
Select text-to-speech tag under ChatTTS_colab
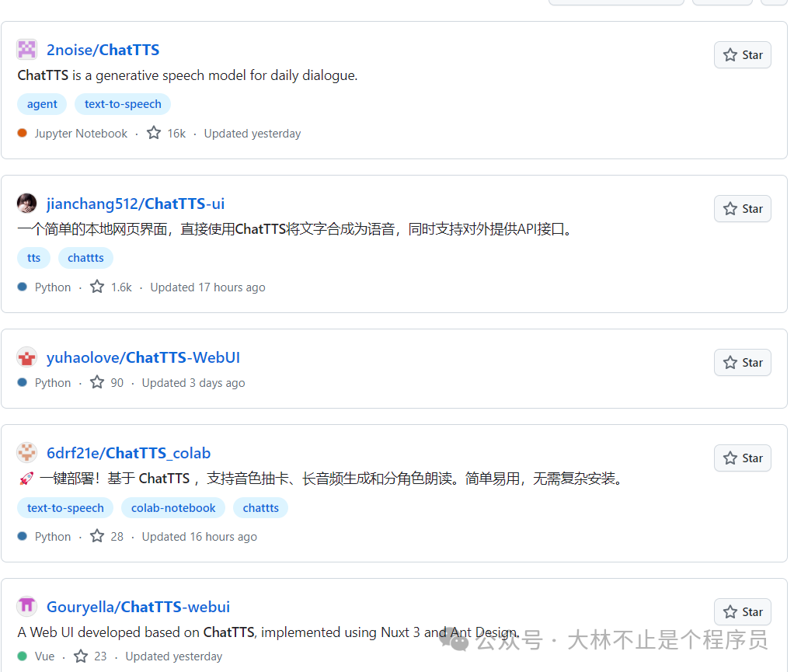(65, 508)
